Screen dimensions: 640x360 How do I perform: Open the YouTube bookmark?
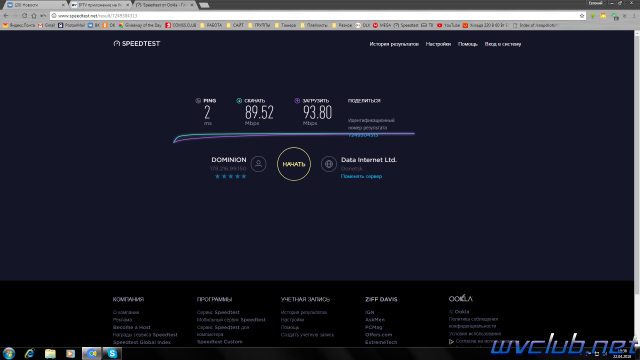point(448,25)
